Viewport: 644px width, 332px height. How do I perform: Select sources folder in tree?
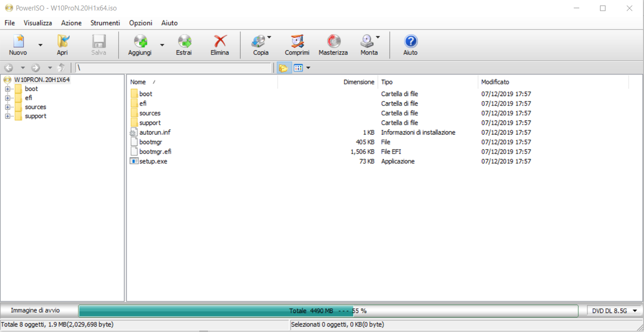click(x=35, y=107)
